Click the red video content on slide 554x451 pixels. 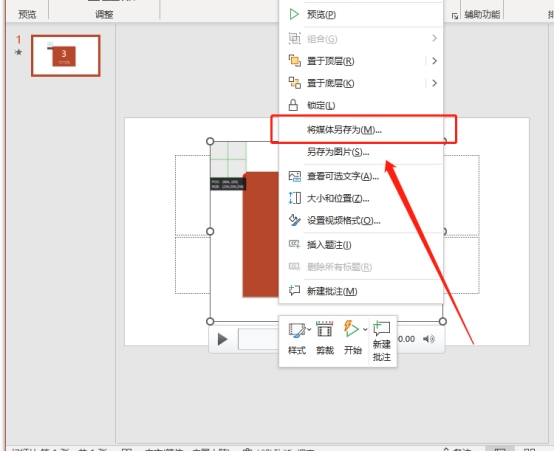[x=261, y=235]
